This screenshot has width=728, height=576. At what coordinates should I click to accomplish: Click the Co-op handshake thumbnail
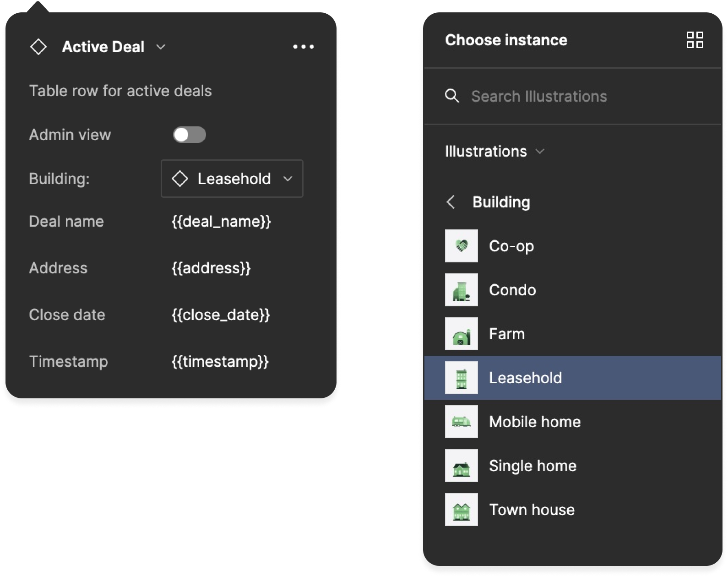pyautogui.click(x=462, y=246)
